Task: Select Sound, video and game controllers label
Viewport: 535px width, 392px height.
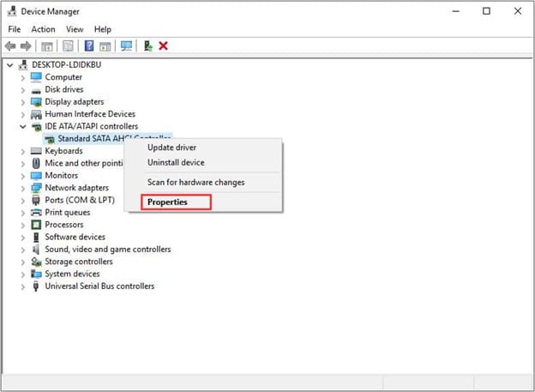Action: click(x=108, y=250)
